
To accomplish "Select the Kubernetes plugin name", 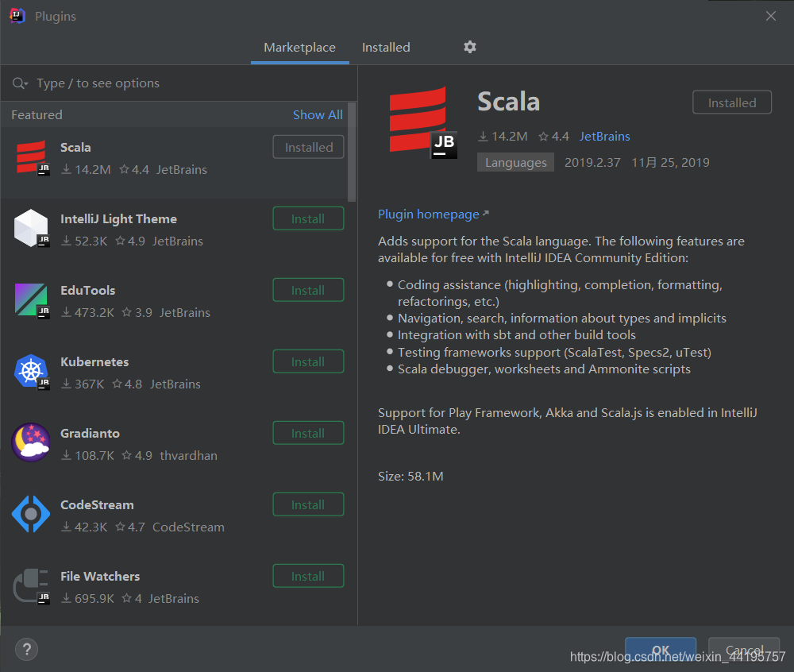I will pyautogui.click(x=94, y=361).
